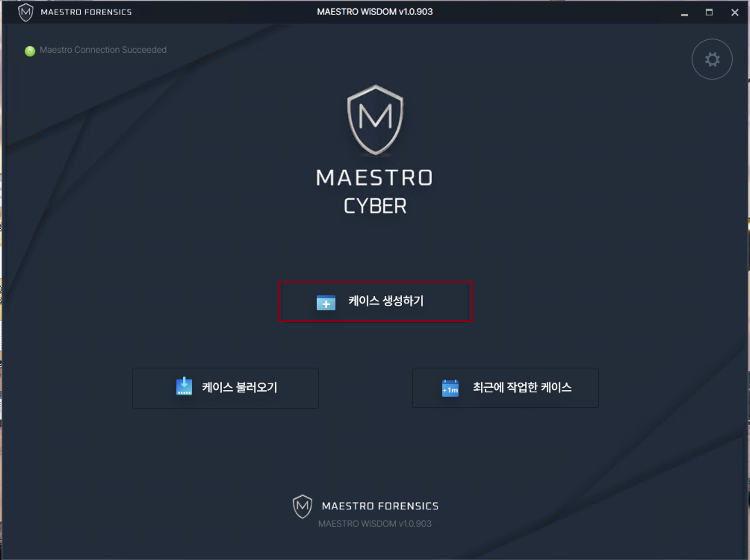Close the Maestro Wisdom window
Screen dimensions: 750x560
735,13
